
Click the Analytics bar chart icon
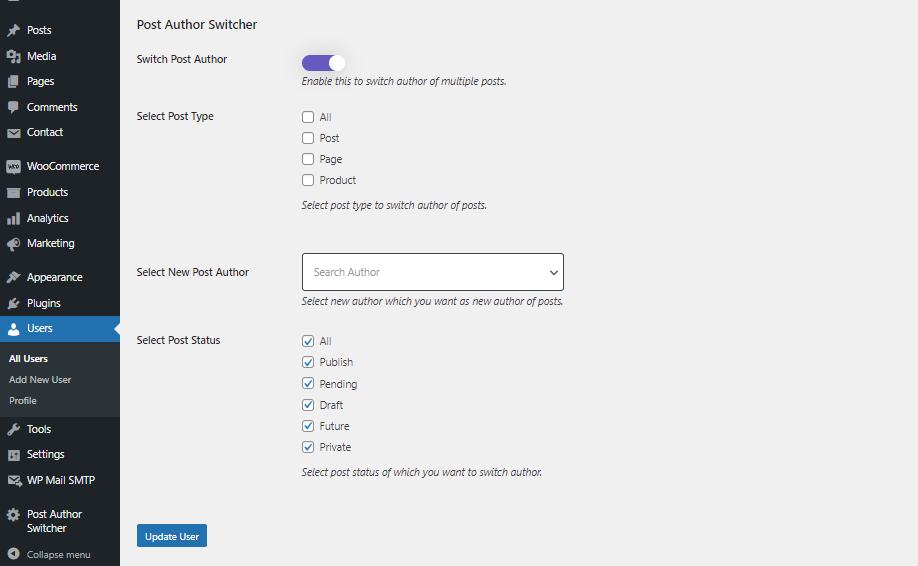(x=13, y=218)
